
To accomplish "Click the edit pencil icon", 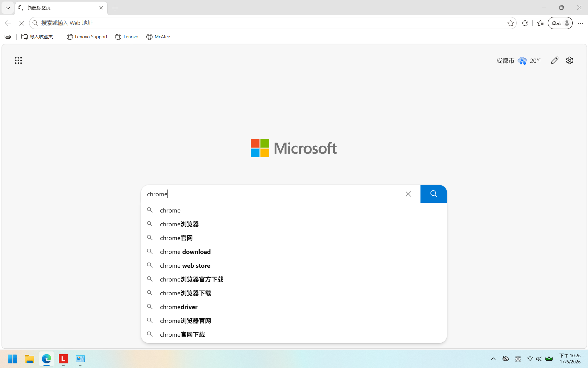I will click(555, 60).
